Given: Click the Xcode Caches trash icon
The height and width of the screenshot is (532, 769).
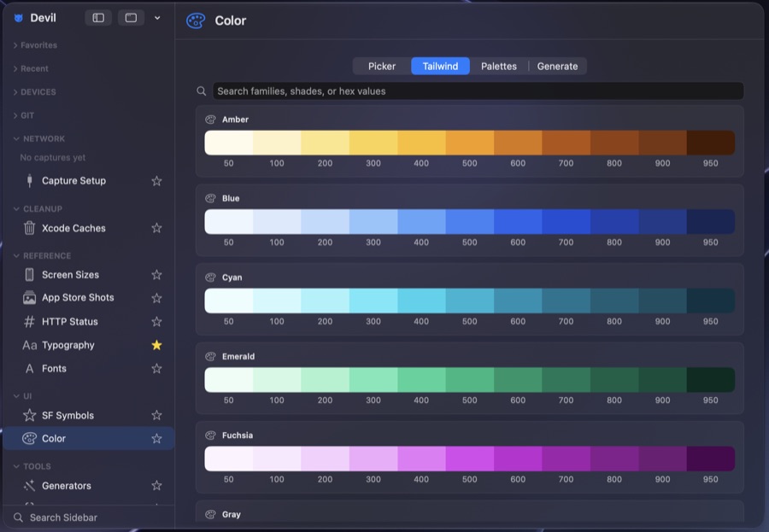Looking at the screenshot, I should click(29, 228).
